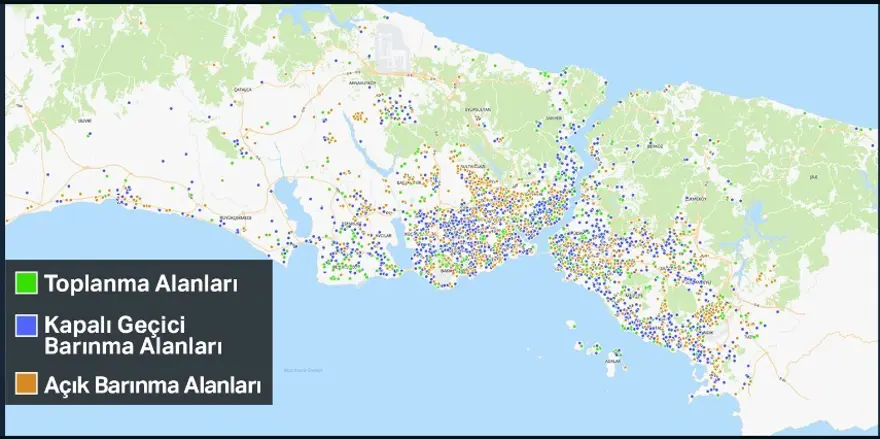The width and height of the screenshot is (880, 439).
Task: Click the Beykoz district label
Action: [655, 145]
